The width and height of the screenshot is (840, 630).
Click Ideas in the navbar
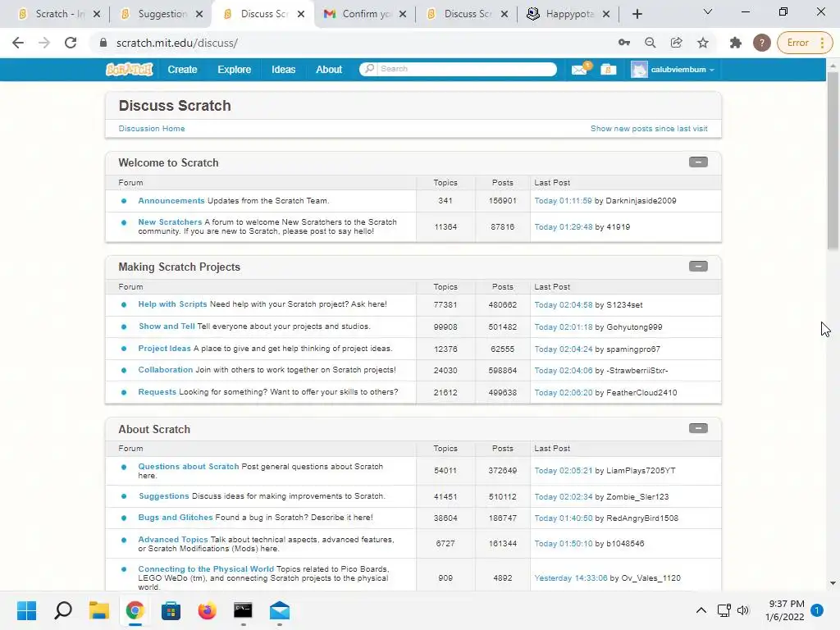pyautogui.click(x=283, y=70)
